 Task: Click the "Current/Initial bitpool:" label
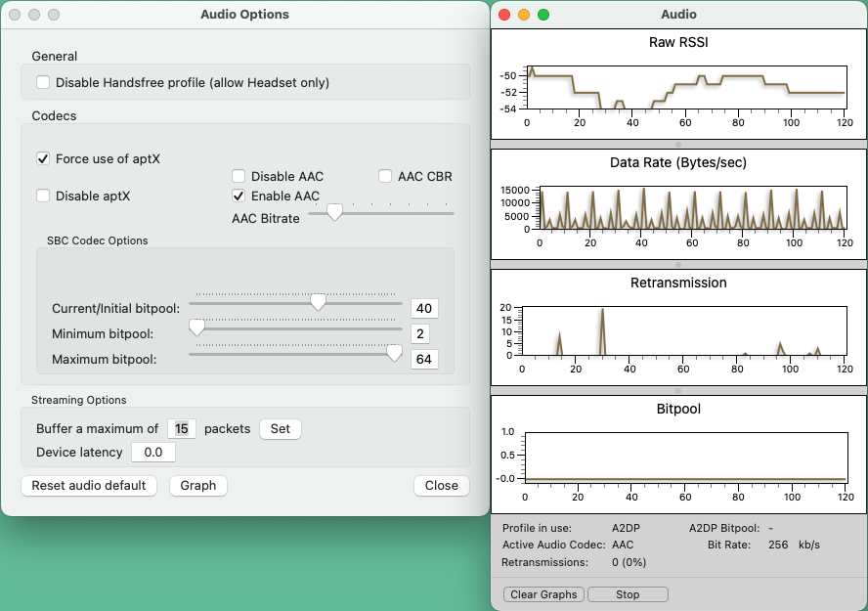click(x=115, y=308)
